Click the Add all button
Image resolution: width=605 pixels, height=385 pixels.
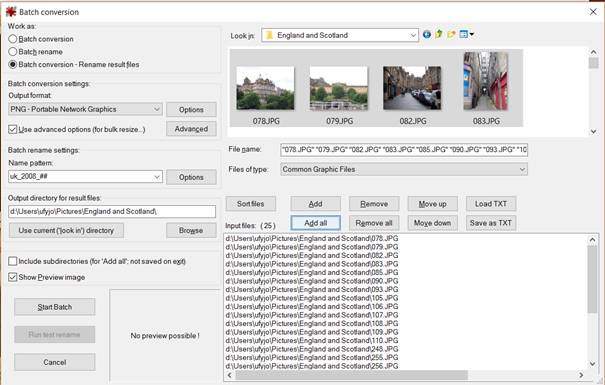[316, 223]
